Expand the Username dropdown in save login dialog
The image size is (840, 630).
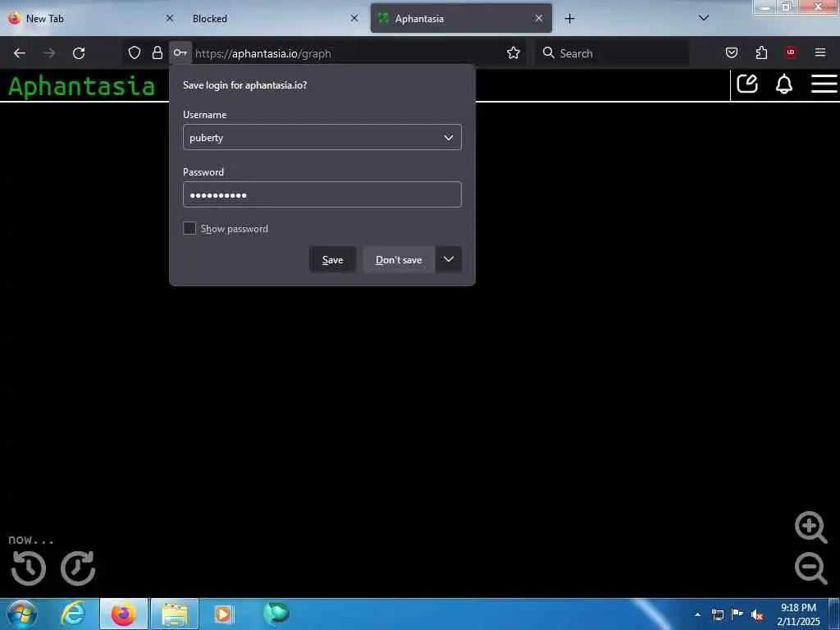(449, 138)
